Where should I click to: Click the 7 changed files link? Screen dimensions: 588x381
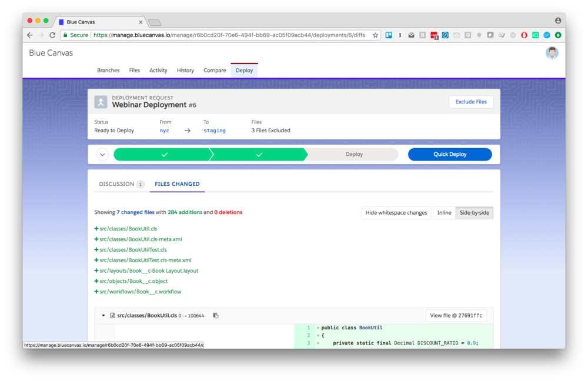click(135, 212)
